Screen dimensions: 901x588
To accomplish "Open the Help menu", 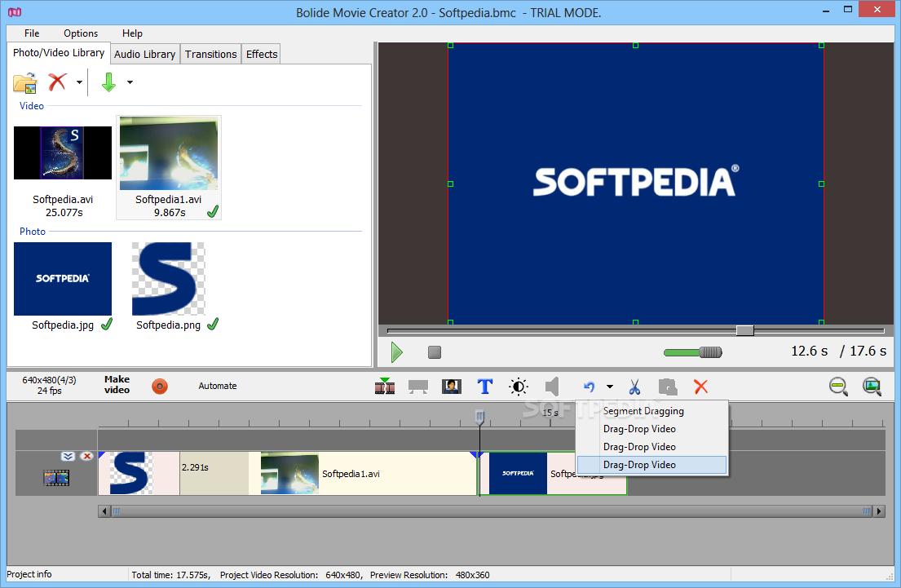I will pos(132,33).
